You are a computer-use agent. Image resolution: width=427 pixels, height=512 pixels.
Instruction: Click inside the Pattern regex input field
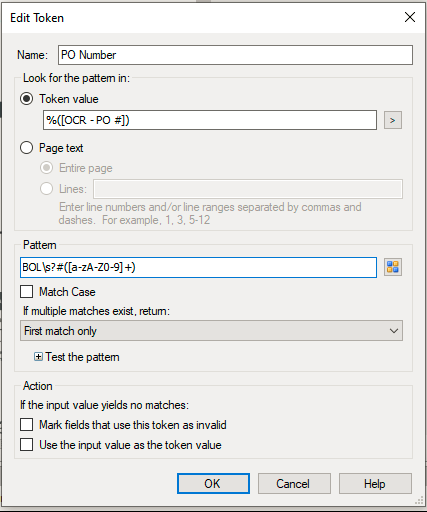198,267
